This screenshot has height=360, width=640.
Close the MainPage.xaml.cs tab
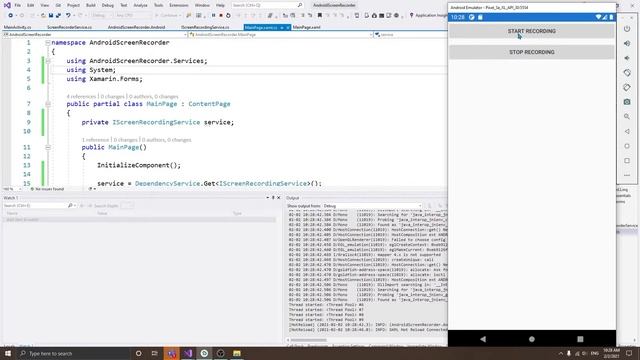[x=288, y=27]
